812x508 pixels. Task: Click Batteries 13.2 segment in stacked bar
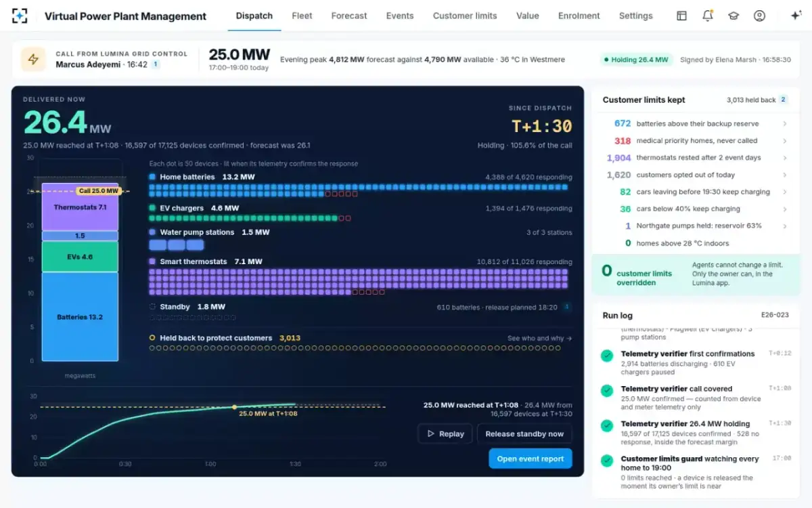click(80, 316)
